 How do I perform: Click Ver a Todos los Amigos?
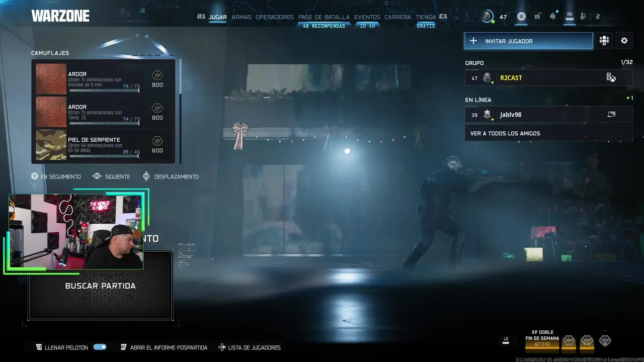click(x=549, y=133)
